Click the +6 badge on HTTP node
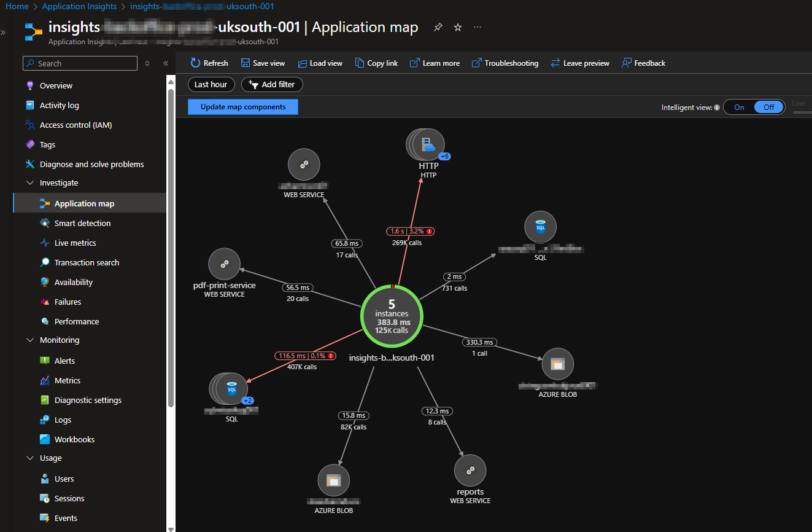 [445, 156]
